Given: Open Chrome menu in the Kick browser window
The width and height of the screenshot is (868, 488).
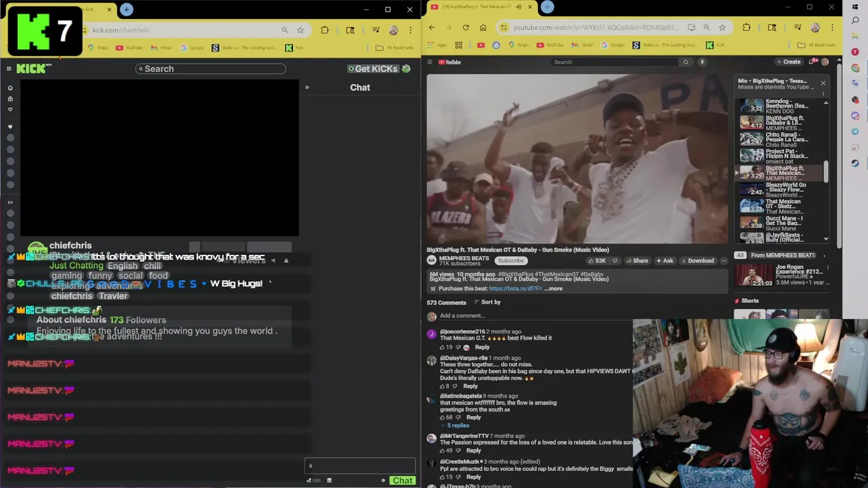Looking at the screenshot, I should coord(410,30).
